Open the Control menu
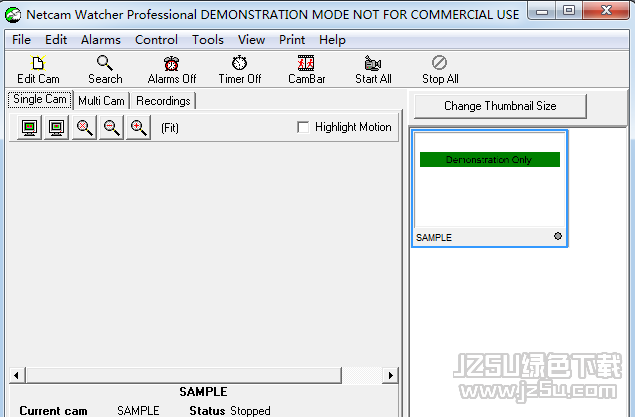 156,40
